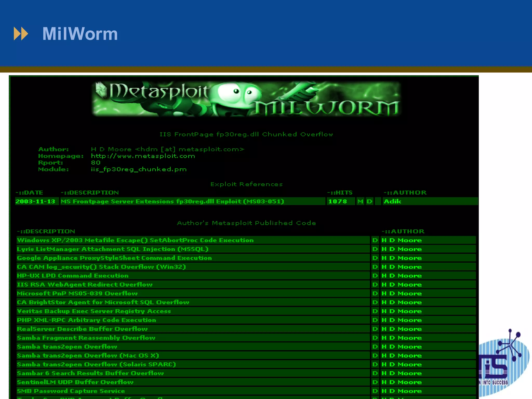Image resolution: width=532 pixels, height=399 pixels.
Task: Click D icon for plain Samba trans2open row
Action: tap(375, 347)
